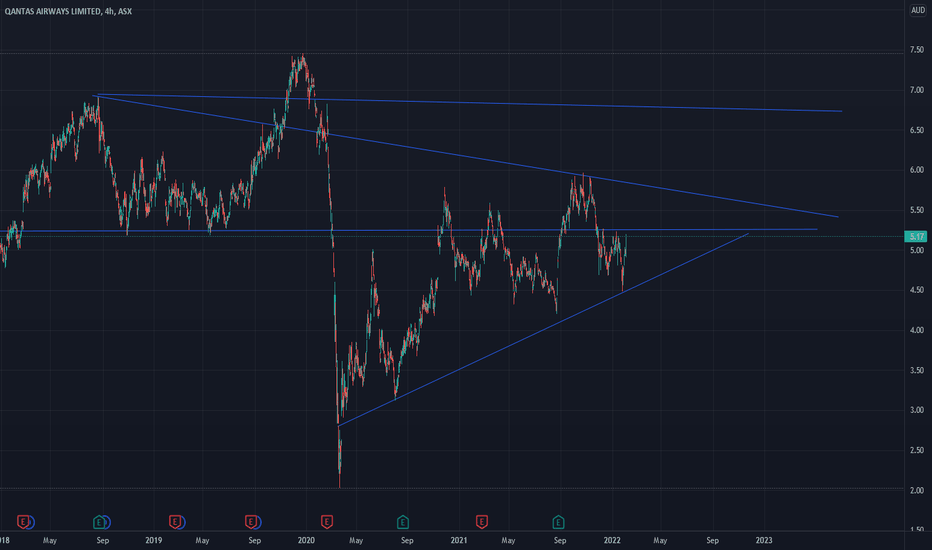Screen dimensions: 932x550
Task: Click the 2023 time axis label
Action: point(764,540)
